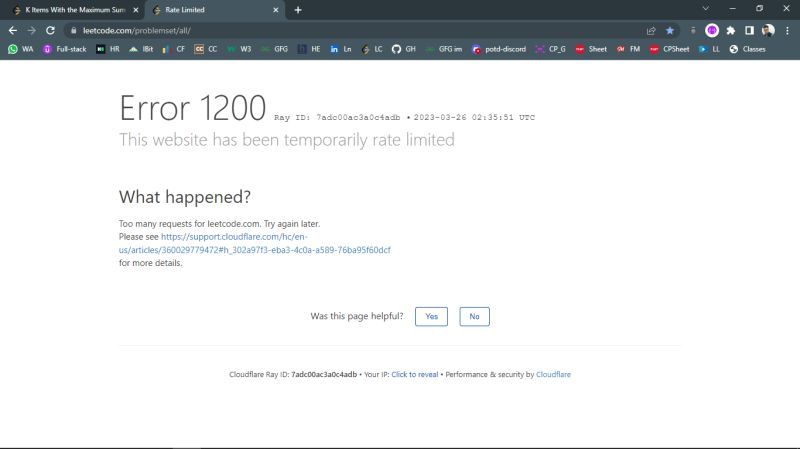Open the purple extension icon in toolbar

click(x=712, y=31)
